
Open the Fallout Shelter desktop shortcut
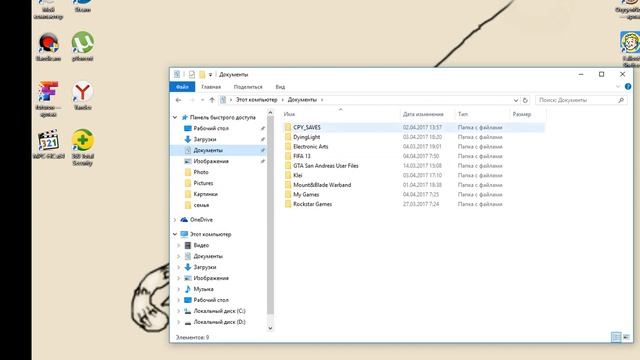pos(631,49)
